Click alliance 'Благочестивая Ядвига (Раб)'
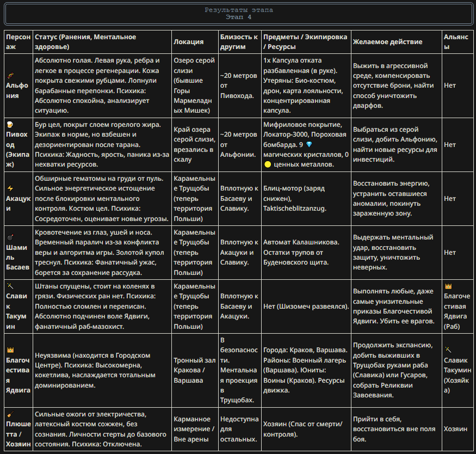Viewport: 476px width, 454px height. coord(457,311)
